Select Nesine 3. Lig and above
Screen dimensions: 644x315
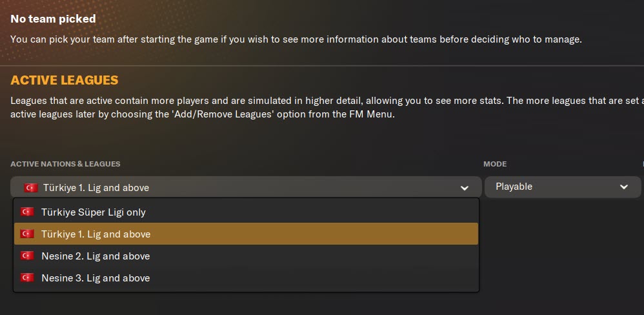click(96, 278)
